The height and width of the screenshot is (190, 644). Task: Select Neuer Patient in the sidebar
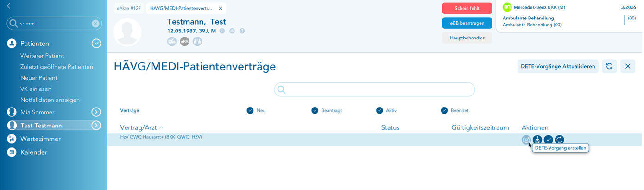tap(39, 78)
